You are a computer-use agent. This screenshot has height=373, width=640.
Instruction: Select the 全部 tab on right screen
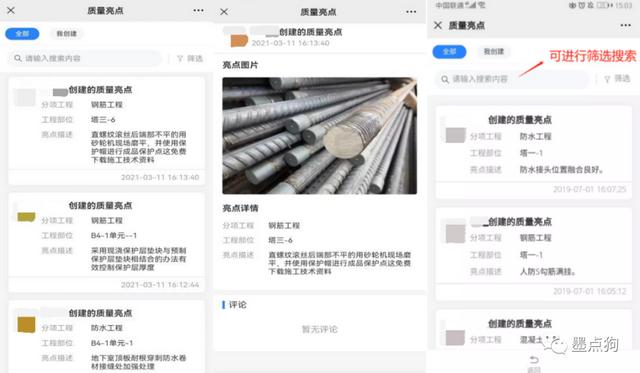(x=449, y=51)
